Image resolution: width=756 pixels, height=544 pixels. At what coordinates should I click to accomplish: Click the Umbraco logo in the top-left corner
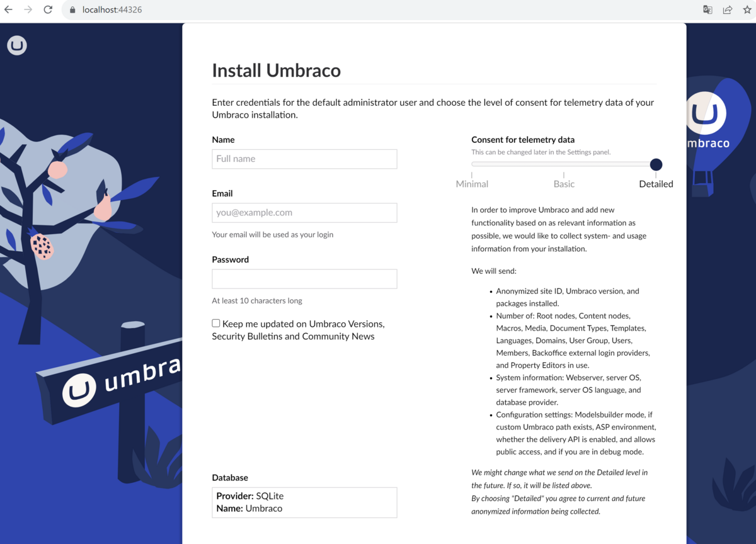click(17, 45)
